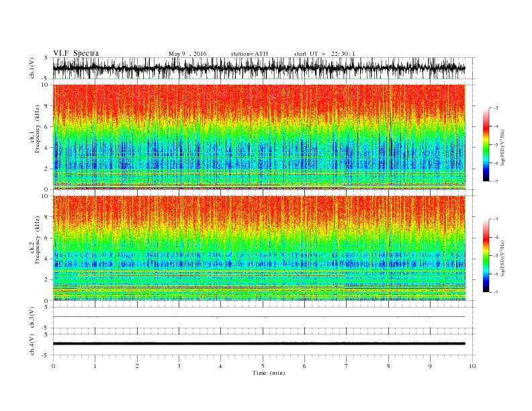
Task: Click the ch.4(V) thick signal trace
Action: (x=259, y=344)
